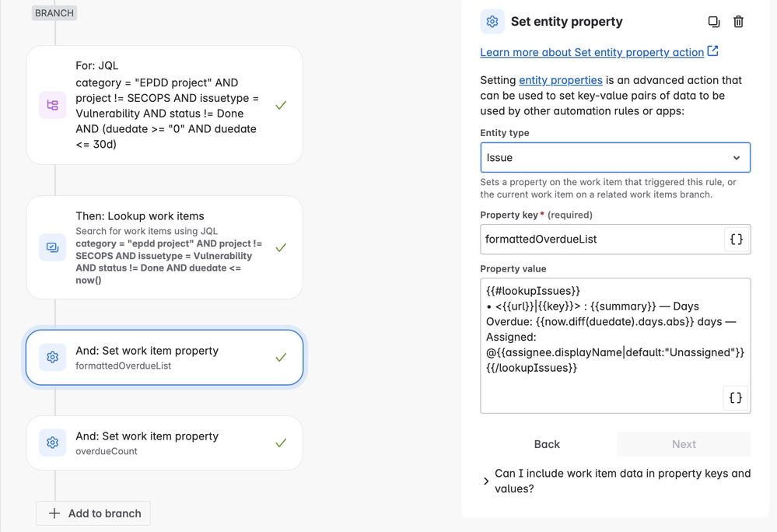Click the Property key input field

coord(602,240)
